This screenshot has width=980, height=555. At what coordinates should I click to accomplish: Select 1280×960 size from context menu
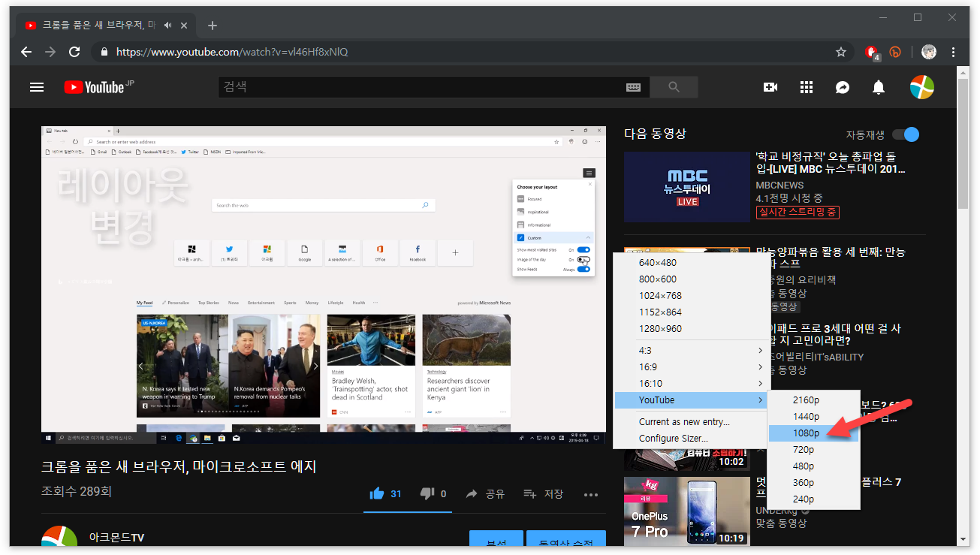pos(690,329)
